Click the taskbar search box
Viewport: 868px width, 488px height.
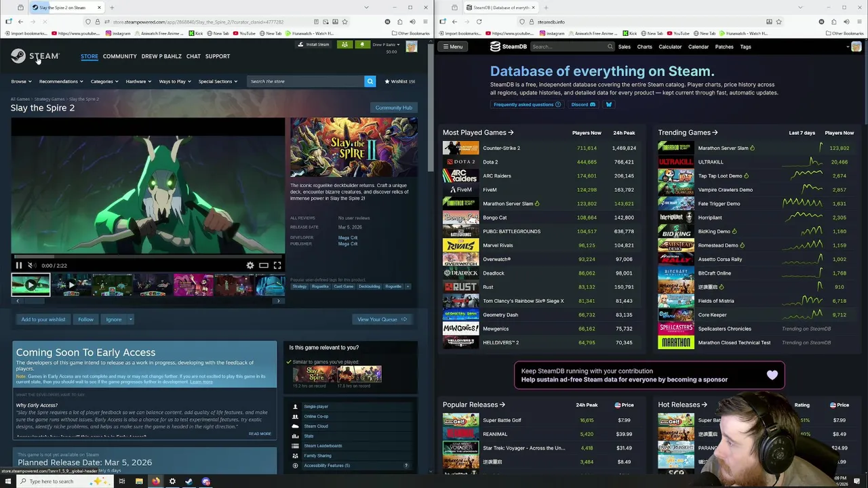[x=64, y=481]
